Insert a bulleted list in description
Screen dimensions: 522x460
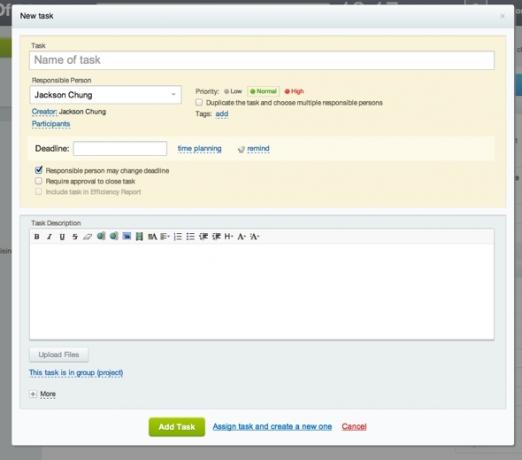click(190, 237)
